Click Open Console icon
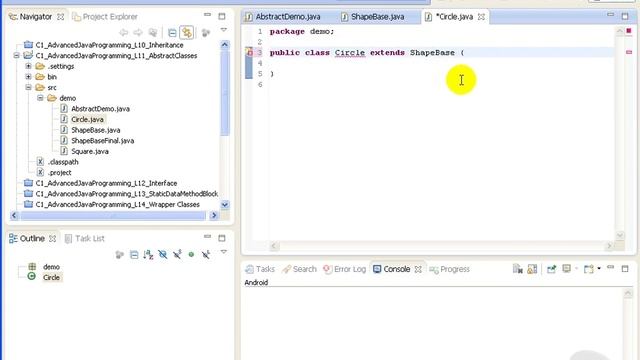This screenshot has width=640, height=360. pos(589,269)
